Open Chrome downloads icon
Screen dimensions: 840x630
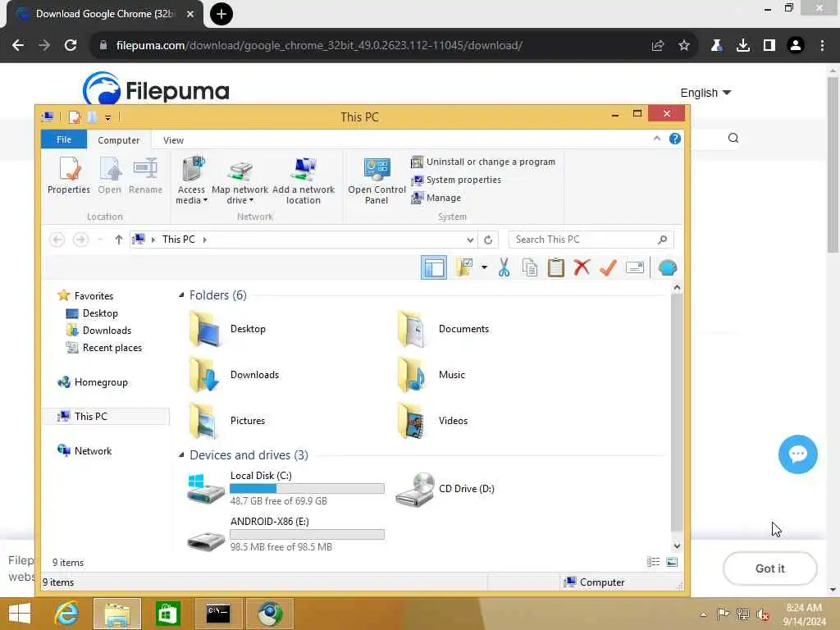742,46
